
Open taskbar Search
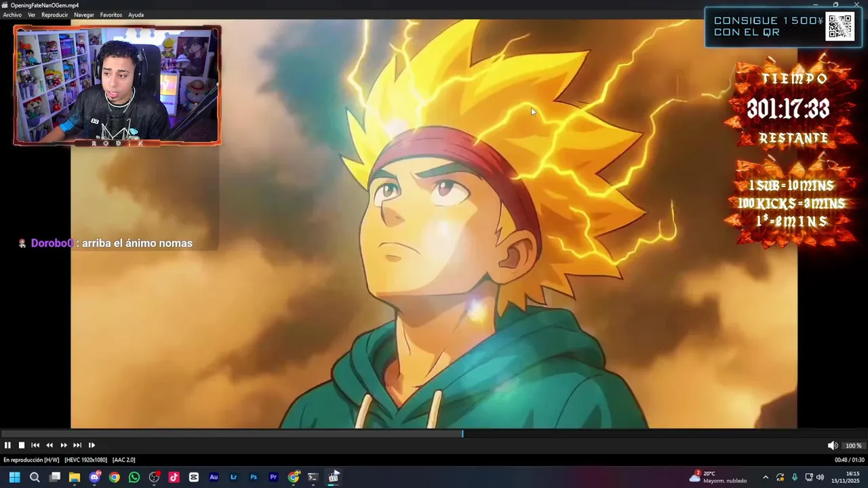pyautogui.click(x=35, y=477)
